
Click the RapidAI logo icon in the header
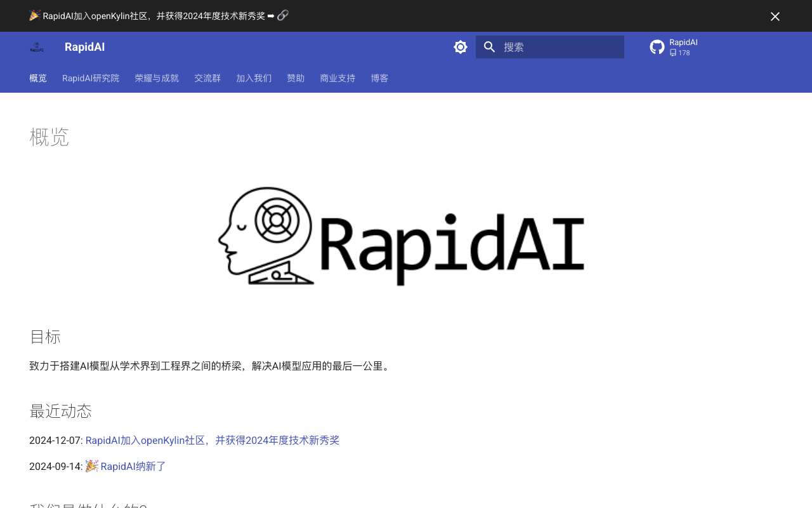click(37, 47)
